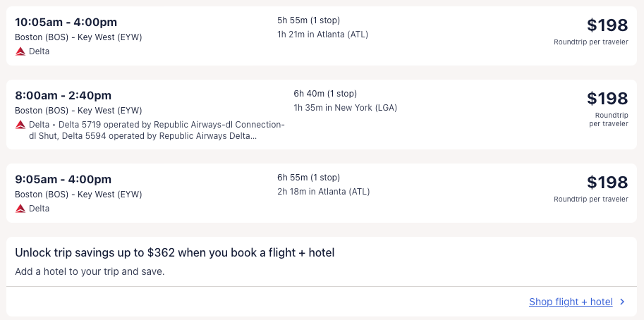Click the Add a hotel to your trip text
Image resolution: width=644 pixels, height=320 pixels.
tap(90, 271)
